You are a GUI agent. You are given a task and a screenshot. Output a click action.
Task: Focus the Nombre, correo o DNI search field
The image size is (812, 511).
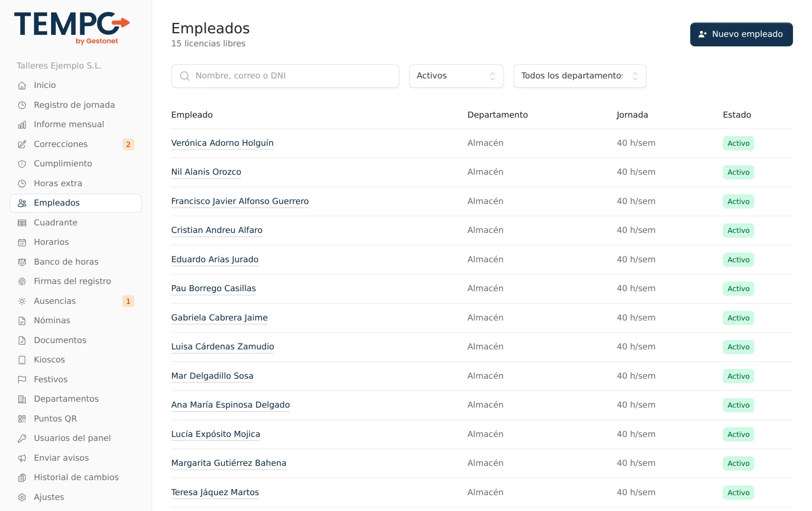[x=285, y=76]
